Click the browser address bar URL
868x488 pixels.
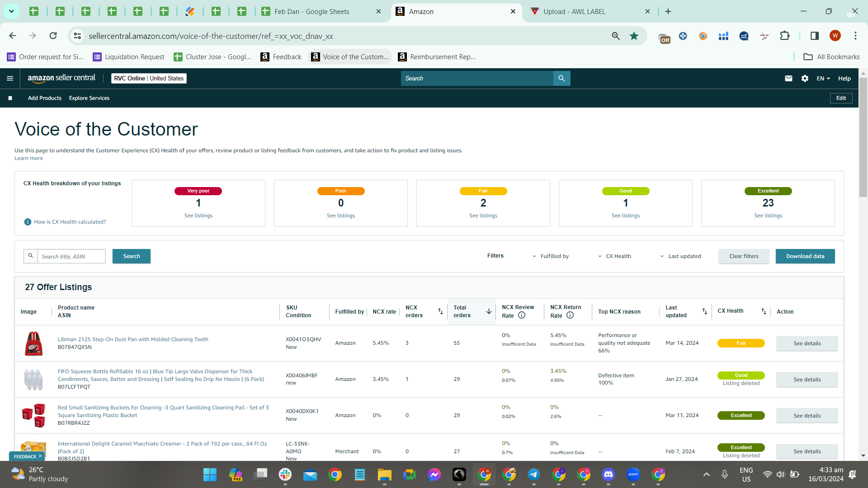pos(211,36)
